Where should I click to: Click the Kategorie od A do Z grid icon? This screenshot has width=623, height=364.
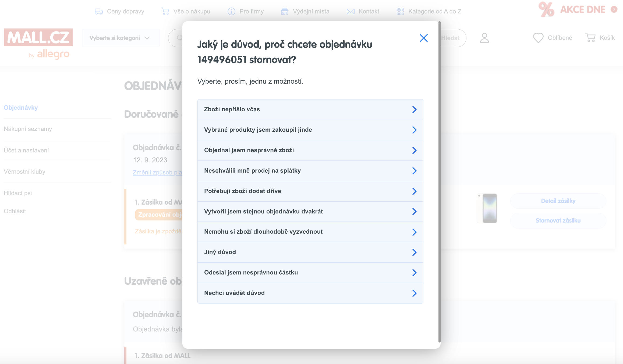click(x=400, y=12)
